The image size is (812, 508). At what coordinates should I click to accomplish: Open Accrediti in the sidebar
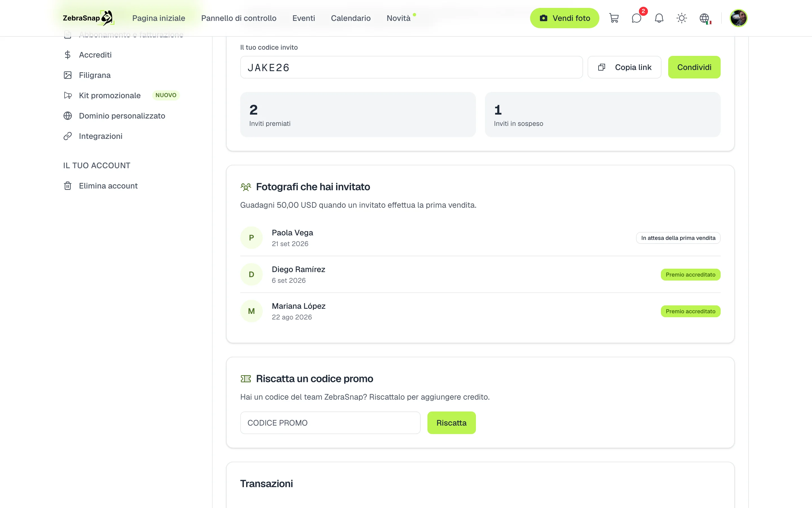coord(95,55)
